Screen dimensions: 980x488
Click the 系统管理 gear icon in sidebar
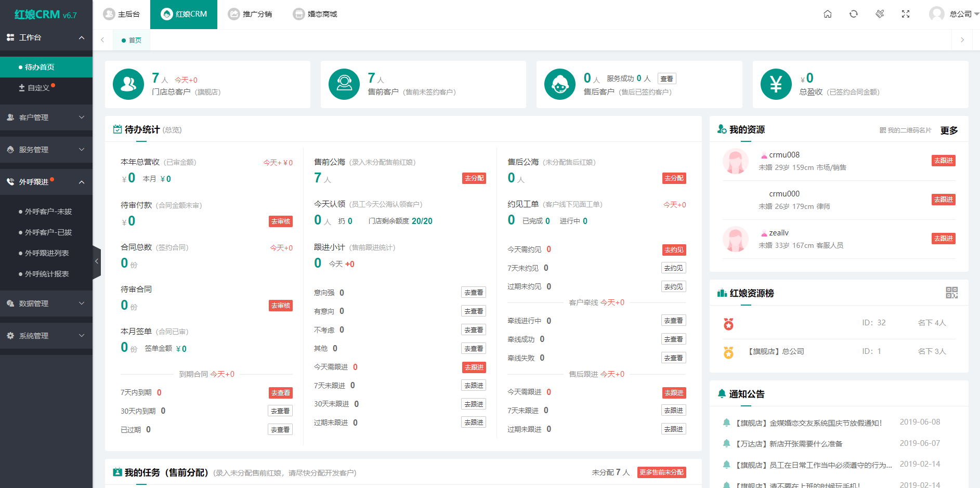9,335
